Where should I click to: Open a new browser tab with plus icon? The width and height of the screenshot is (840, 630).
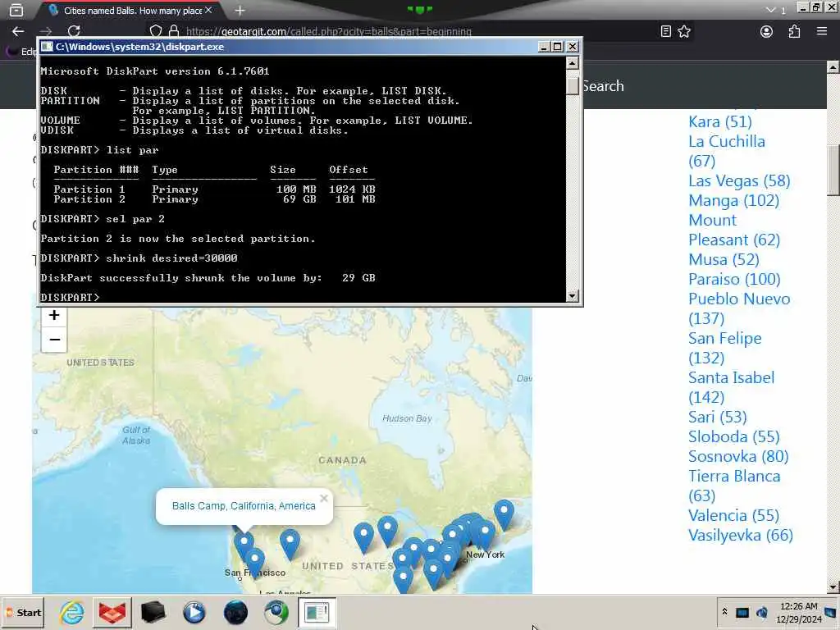click(240, 10)
